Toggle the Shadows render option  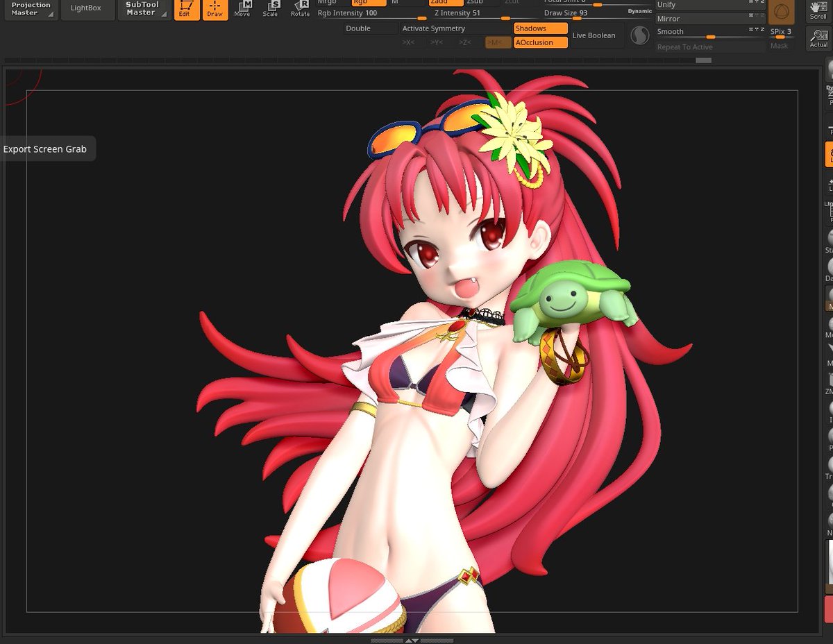(541, 28)
